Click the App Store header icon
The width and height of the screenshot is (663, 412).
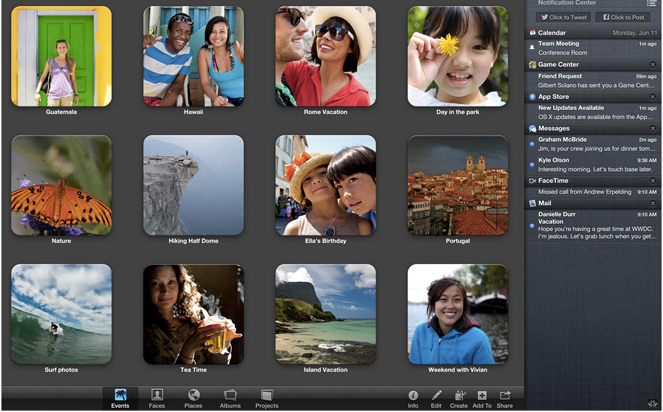click(532, 97)
